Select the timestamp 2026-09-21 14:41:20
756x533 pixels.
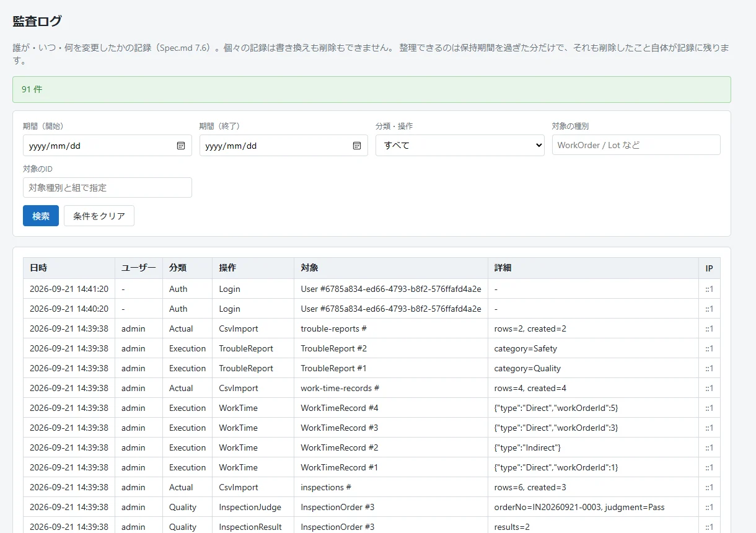point(69,289)
